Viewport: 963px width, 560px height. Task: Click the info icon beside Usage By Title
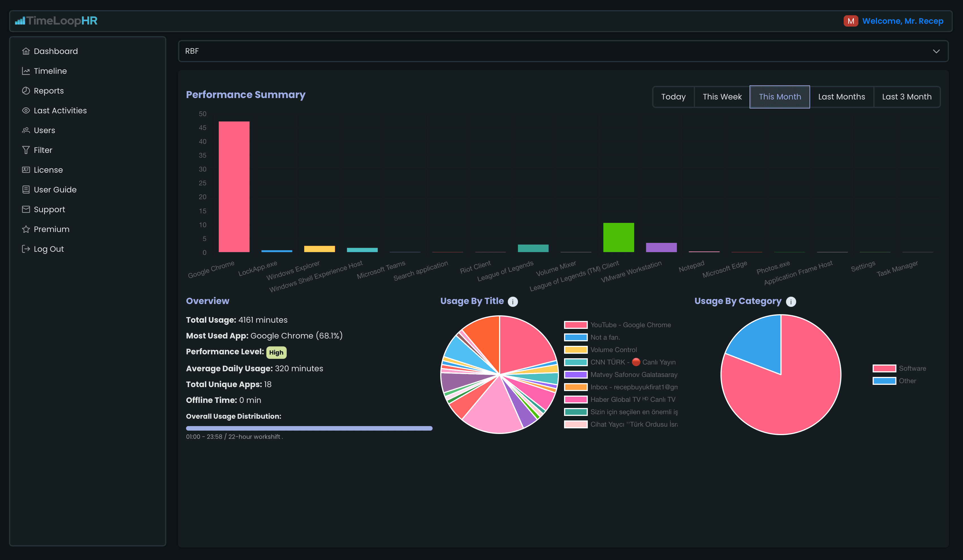pyautogui.click(x=513, y=301)
